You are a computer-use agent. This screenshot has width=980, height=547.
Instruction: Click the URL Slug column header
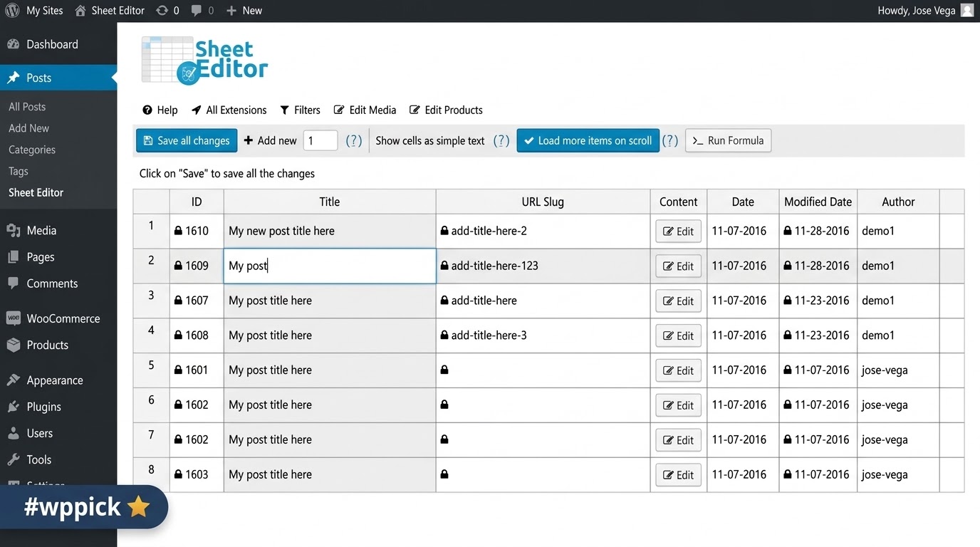543,202
